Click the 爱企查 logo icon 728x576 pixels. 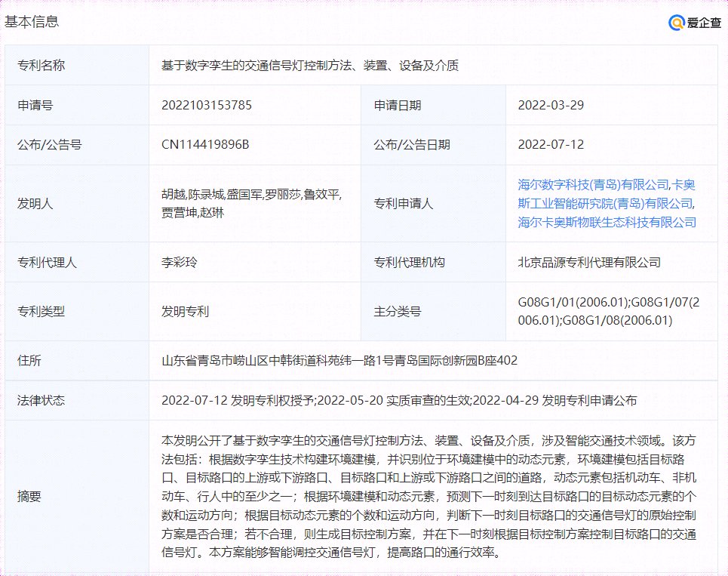click(676, 23)
